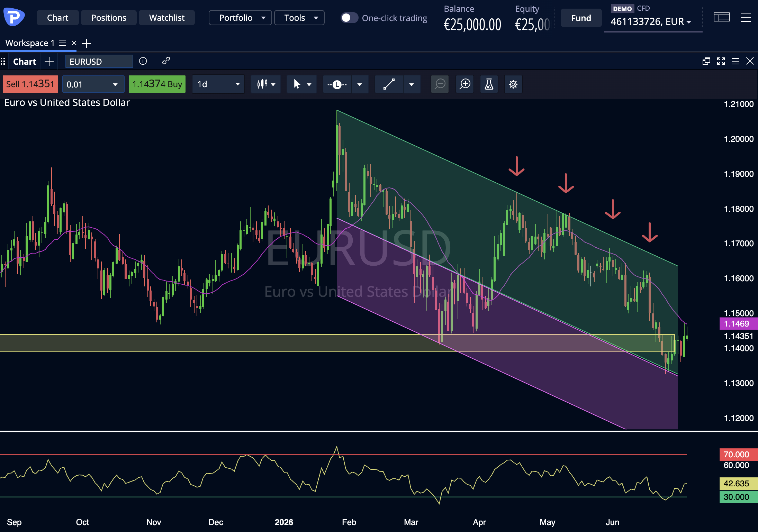Open the Watchlist tab

[x=167, y=18]
